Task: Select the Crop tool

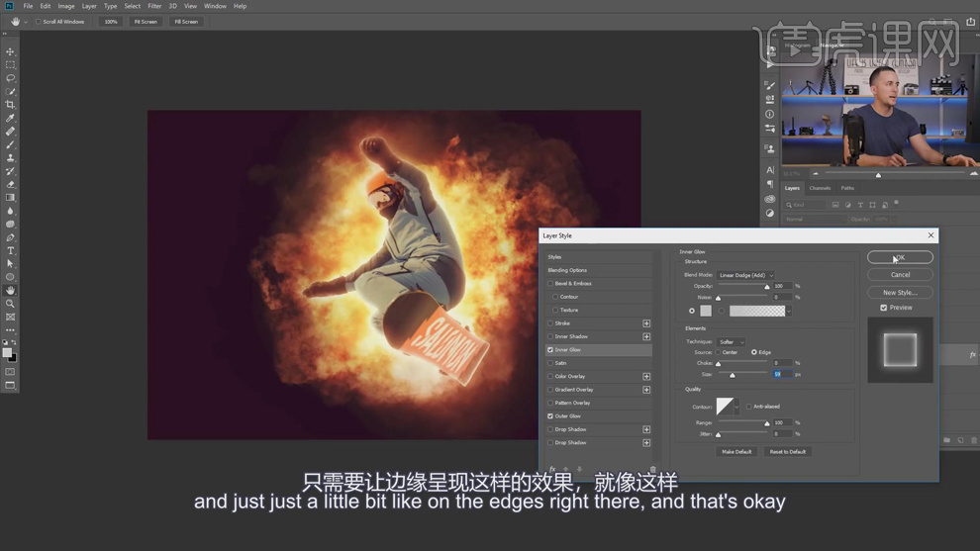Action: point(11,105)
